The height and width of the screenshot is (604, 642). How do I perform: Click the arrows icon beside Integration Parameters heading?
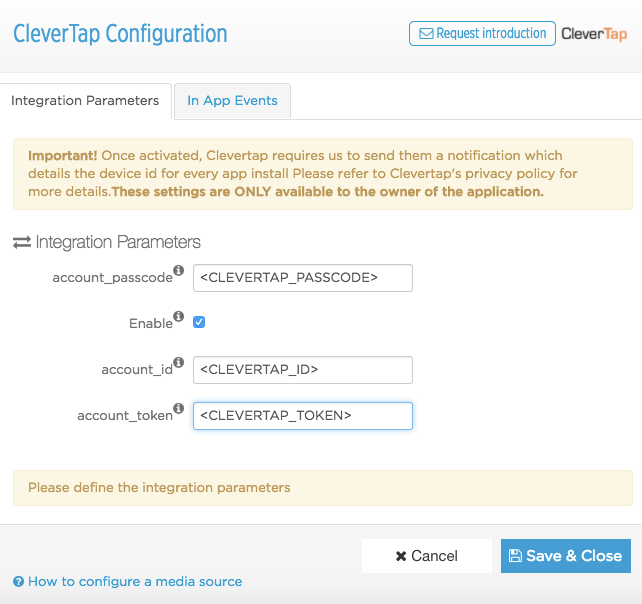21,242
